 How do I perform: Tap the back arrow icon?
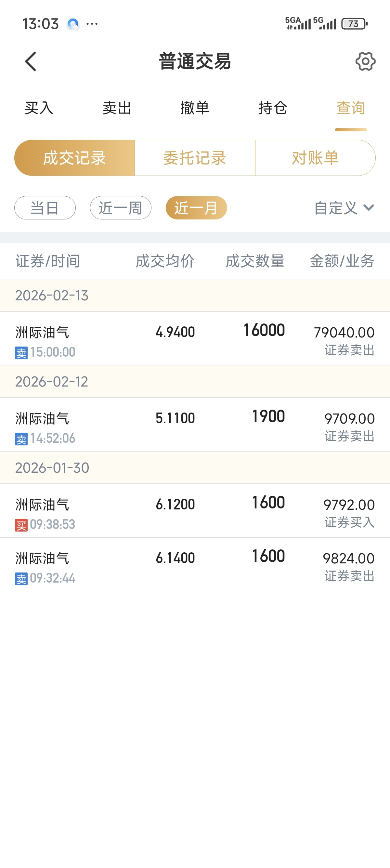click(x=31, y=61)
